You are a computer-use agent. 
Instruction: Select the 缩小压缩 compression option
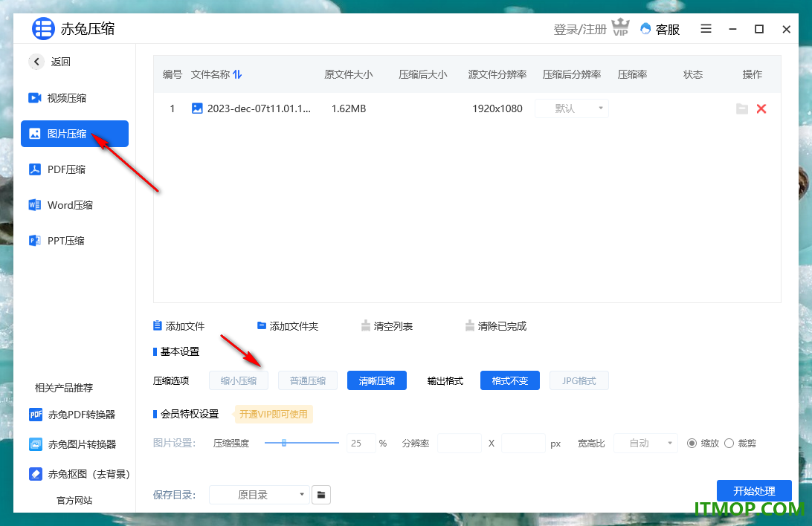[239, 380]
